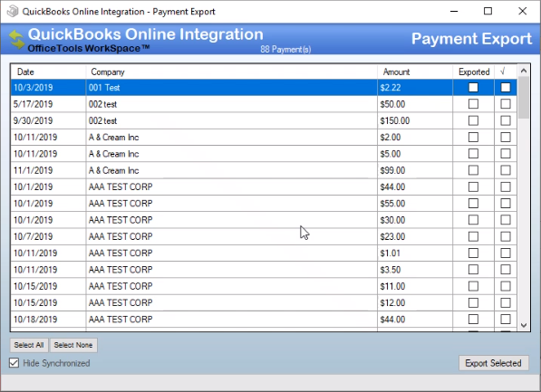Image resolution: width=541 pixels, height=392 pixels.
Task: Tick selection checkbox for the $99.00 payment
Action: (x=505, y=170)
